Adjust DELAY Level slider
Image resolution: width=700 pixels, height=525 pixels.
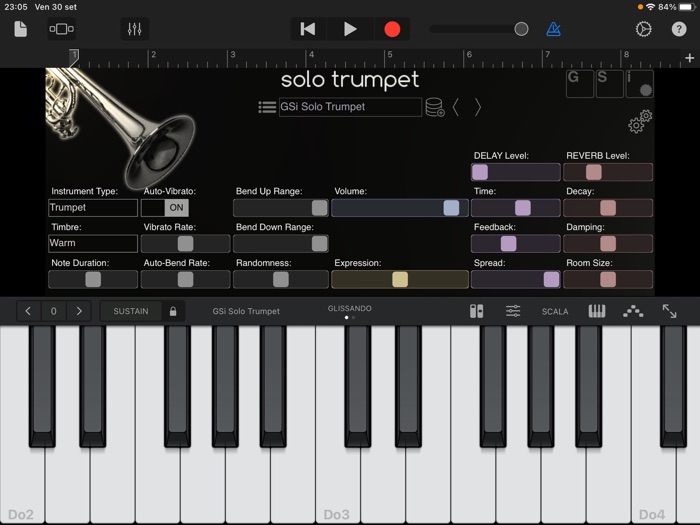click(x=516, y=172)
